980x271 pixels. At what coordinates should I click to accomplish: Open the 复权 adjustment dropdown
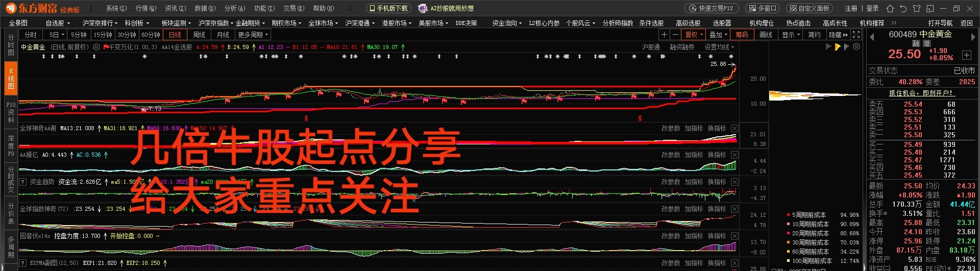(694, 35)
